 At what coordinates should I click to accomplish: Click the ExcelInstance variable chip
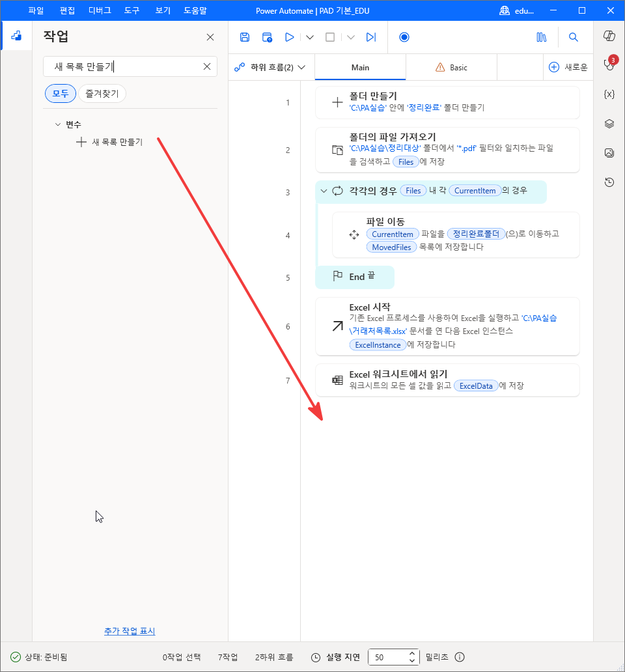378,344
